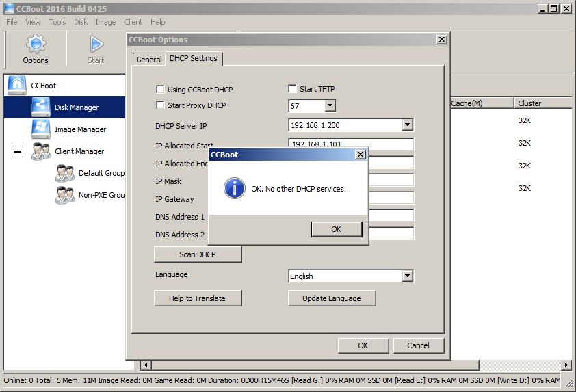Open the DHCP Server IP dropdown
Screen dimensions: 576x392
coord(407,125)
